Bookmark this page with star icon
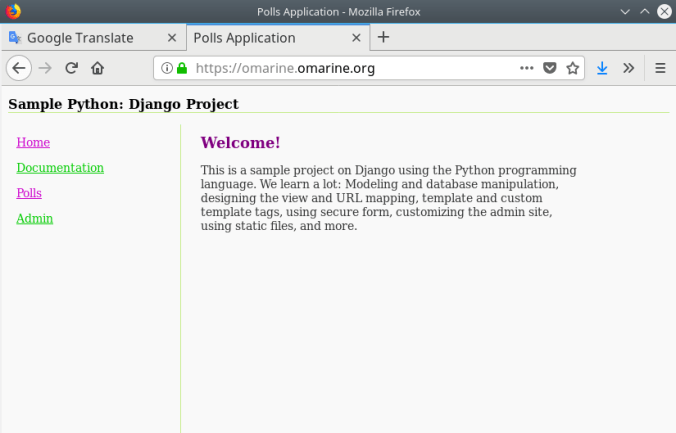 [573, 68]
